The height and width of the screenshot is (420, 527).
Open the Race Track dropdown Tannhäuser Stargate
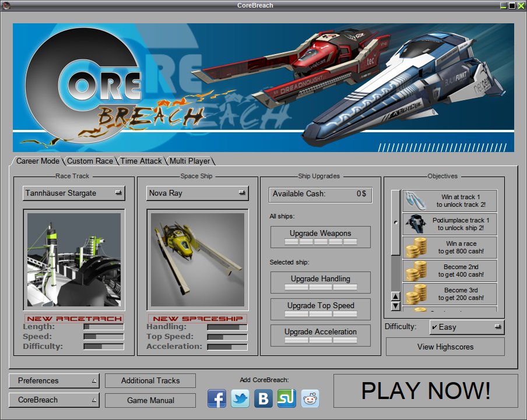(x=74, y=193)
